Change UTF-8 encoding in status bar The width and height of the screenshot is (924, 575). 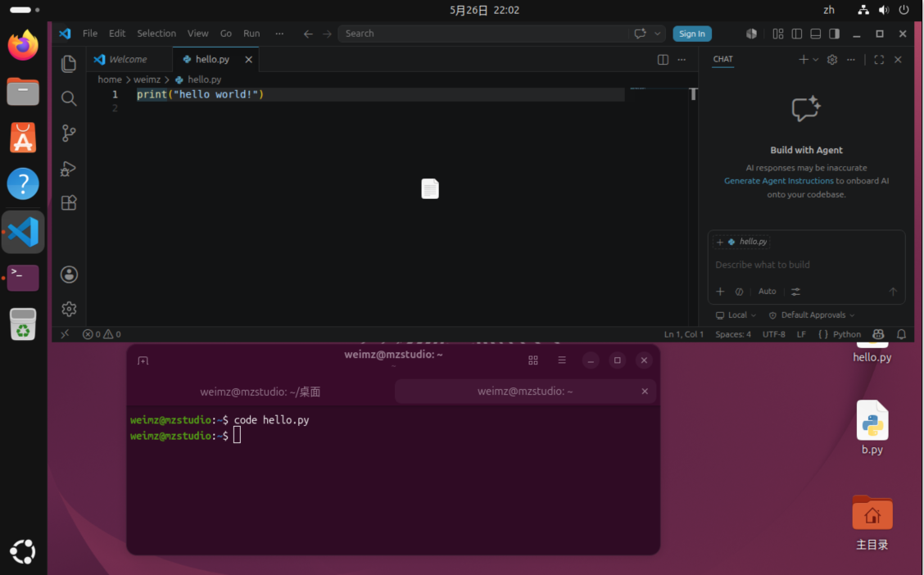(x=774, y=334)
